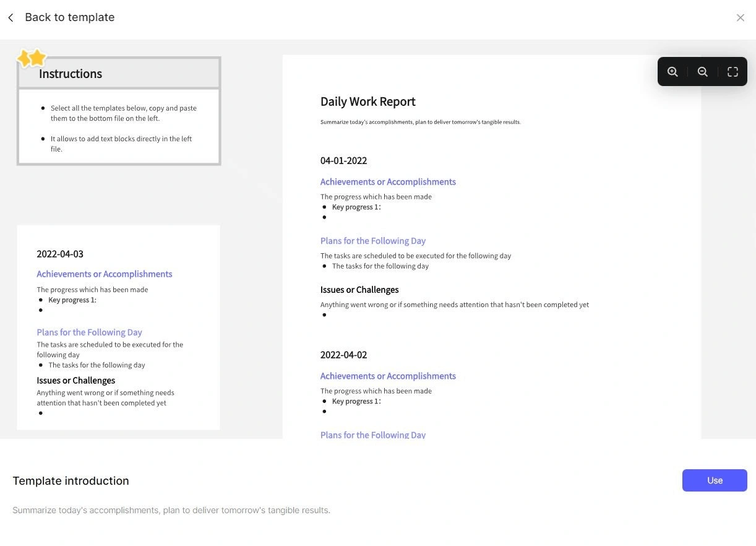Click the "2022-04-03" date heading
Viewport: 756px width, 546px height.
point(60,254)
